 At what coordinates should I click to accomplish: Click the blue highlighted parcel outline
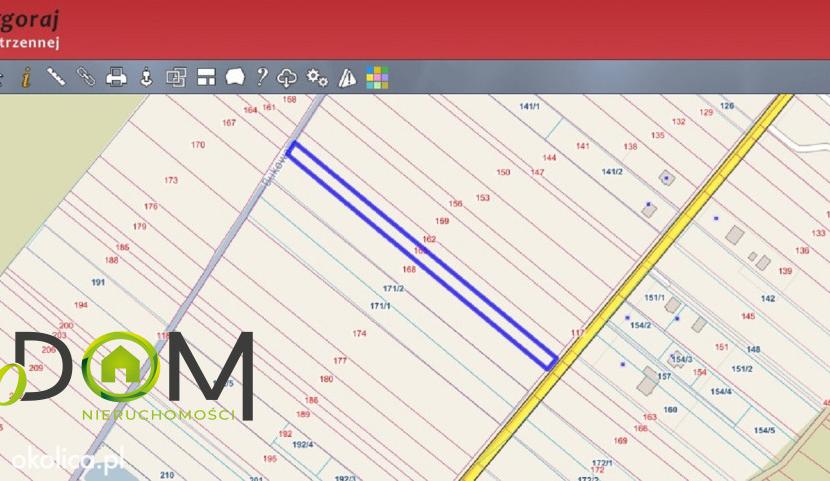pyautogui.click(x=422, y=256)
